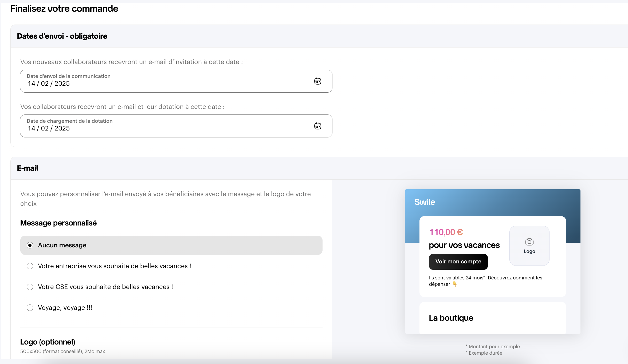Select the 'Aucun message' radio option

[x=171, y=245]
